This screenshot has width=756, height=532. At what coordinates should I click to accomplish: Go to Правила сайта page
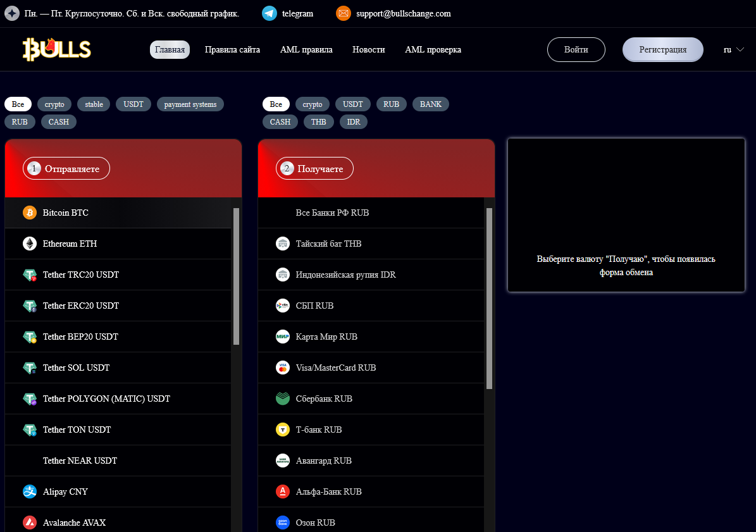232,49
